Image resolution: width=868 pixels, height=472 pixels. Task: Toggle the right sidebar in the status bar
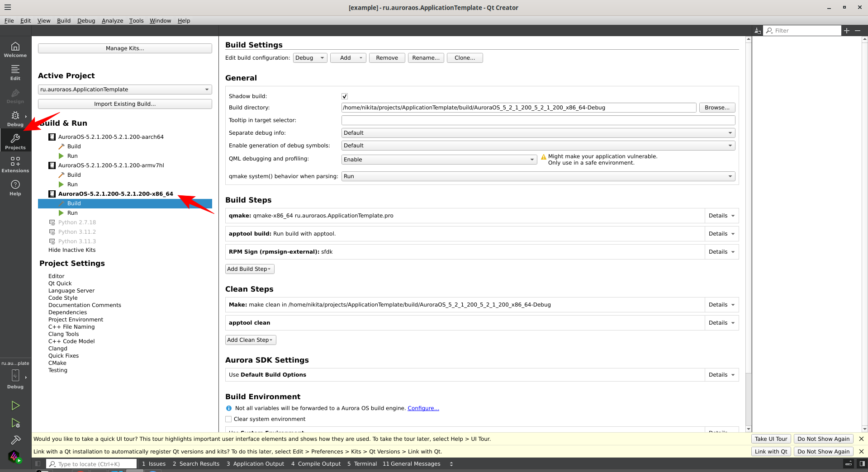pyautogui.click(x=862, y=464)
